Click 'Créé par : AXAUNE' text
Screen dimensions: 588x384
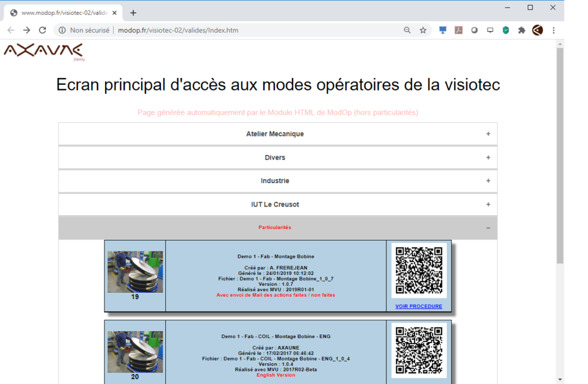(x=276, y=348)
